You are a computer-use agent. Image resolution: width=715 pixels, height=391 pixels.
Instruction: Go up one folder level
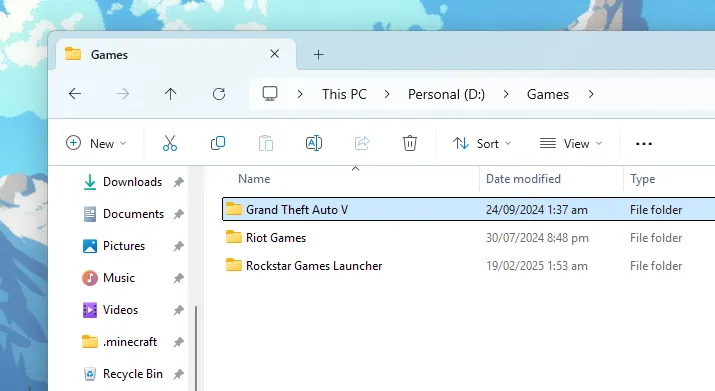tap(171, 94)
